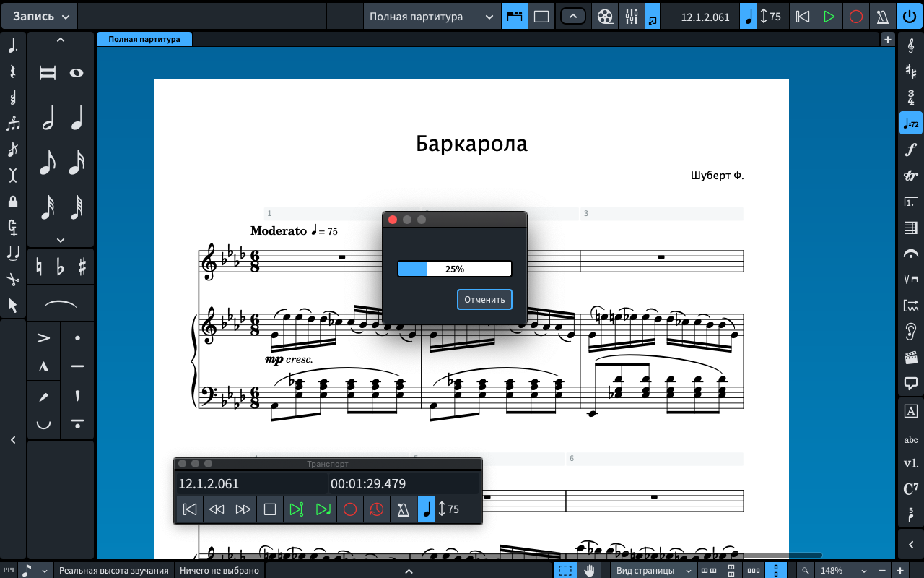Open the Holds and Pauses fermata panel
The image size is (924, 578).
pos(910,254)
